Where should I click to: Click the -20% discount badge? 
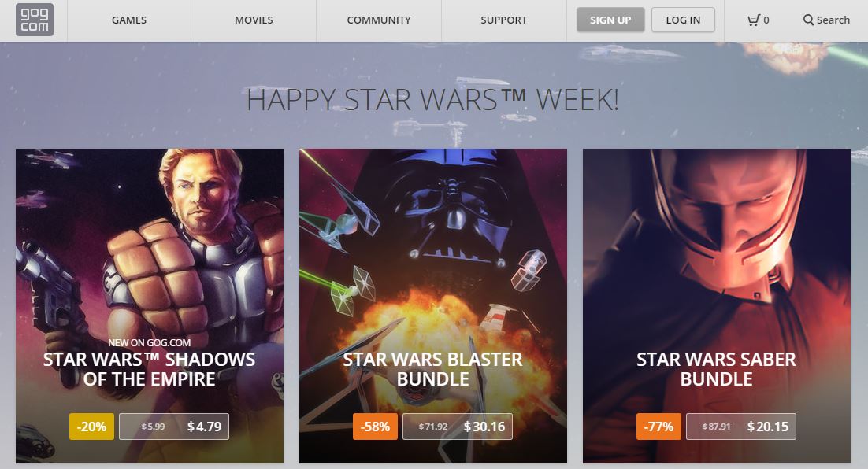(92, 427)
